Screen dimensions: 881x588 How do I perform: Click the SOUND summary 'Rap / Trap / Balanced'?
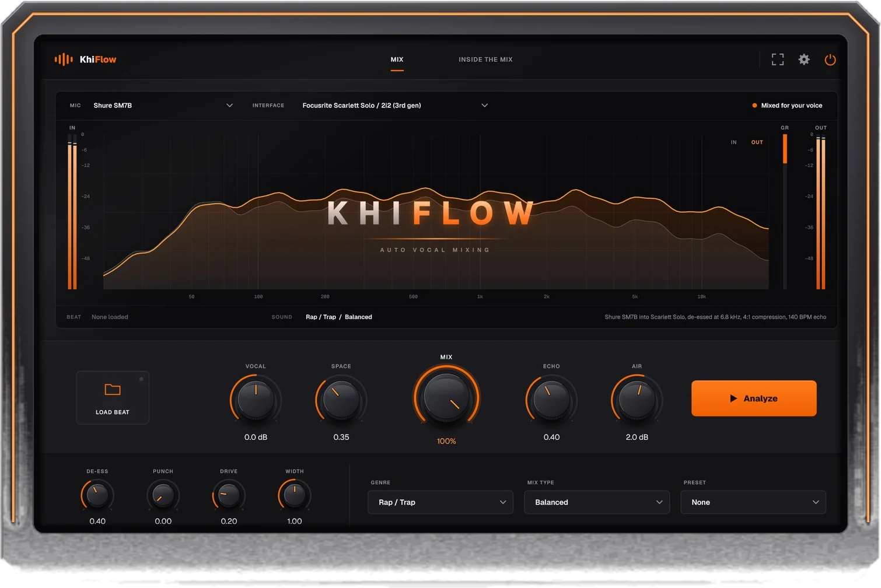coord(339,317)
